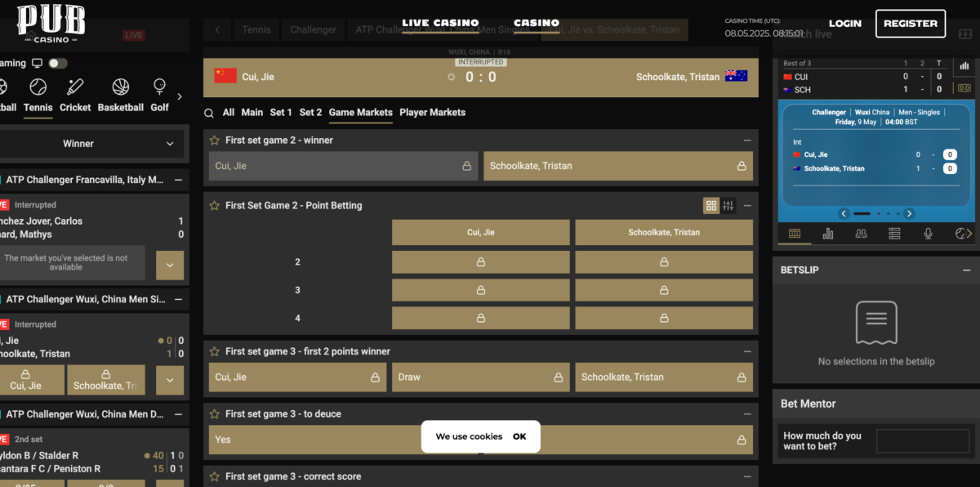Go to next slide in match tracker
Viewport: 980px width, 487px height.
click(909, 214)
